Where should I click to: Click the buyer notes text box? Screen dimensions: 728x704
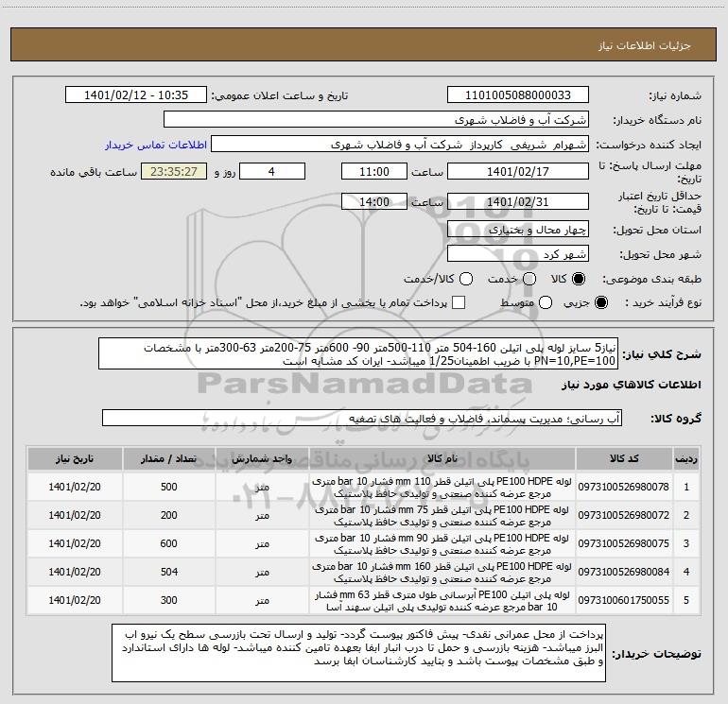tap(358, 653)
